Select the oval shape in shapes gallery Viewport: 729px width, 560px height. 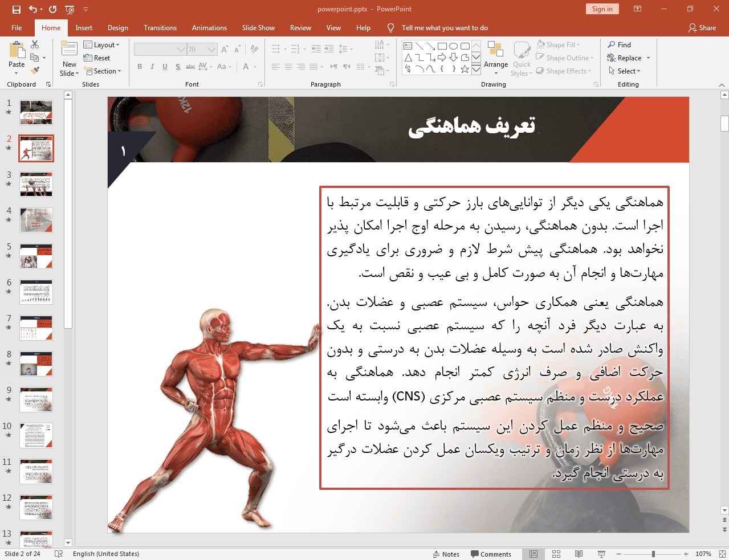click(453, 46)
